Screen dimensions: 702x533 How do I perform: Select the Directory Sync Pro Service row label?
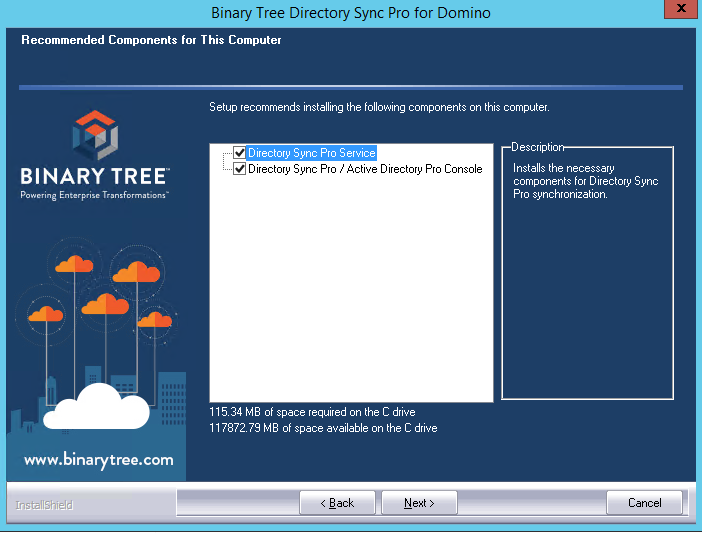312,153
